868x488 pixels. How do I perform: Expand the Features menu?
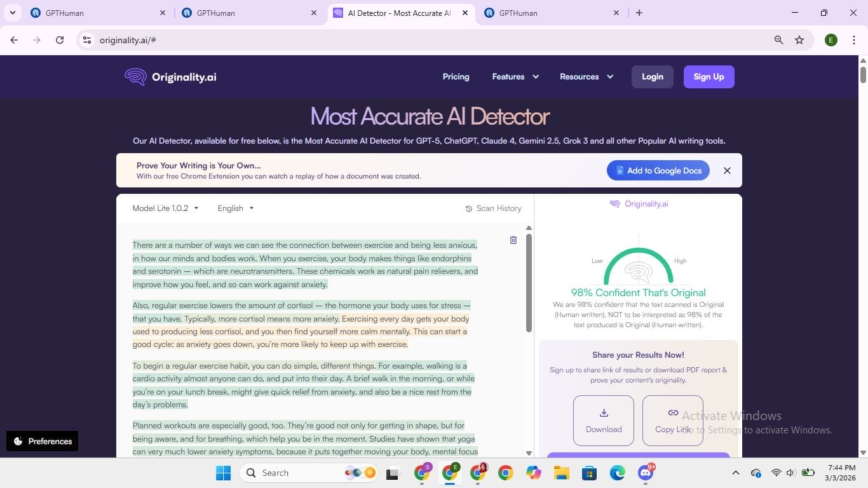515,77
